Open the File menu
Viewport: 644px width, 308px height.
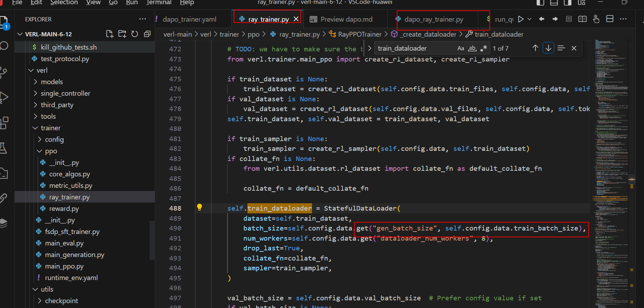tap(17, 2)
